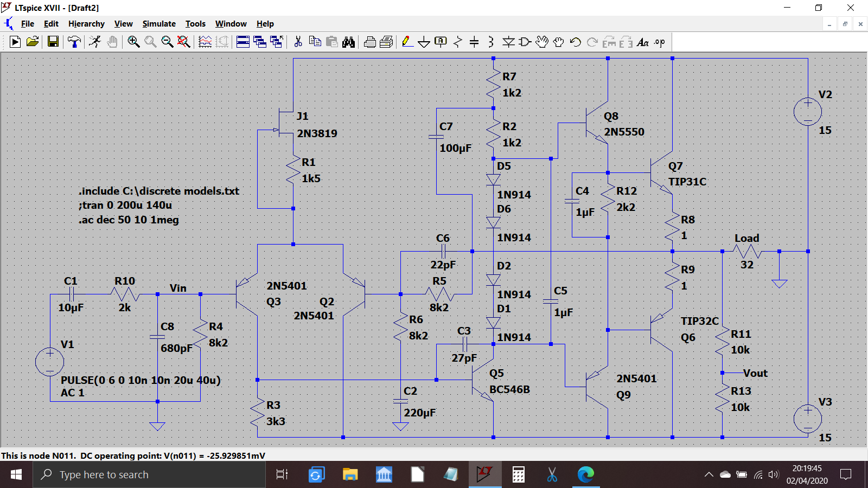868x488 pixels.
Task: Click the status bar node N011 message
Action: tap(133, 455)
